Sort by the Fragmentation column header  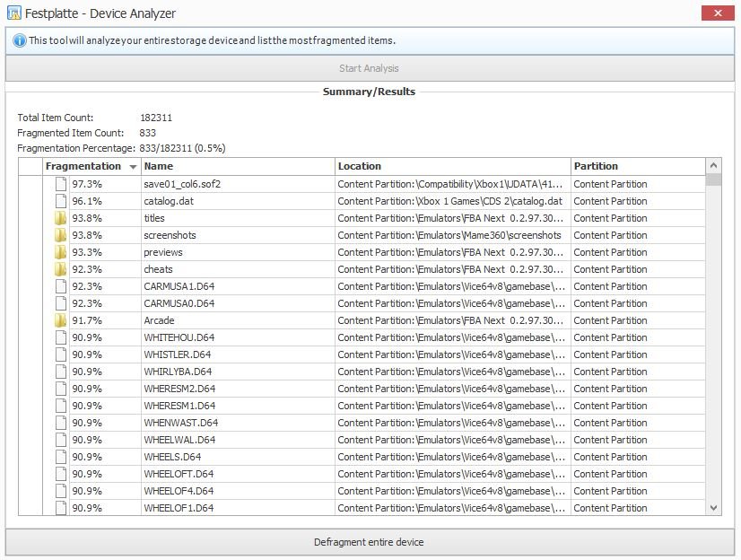click(92, 166)
